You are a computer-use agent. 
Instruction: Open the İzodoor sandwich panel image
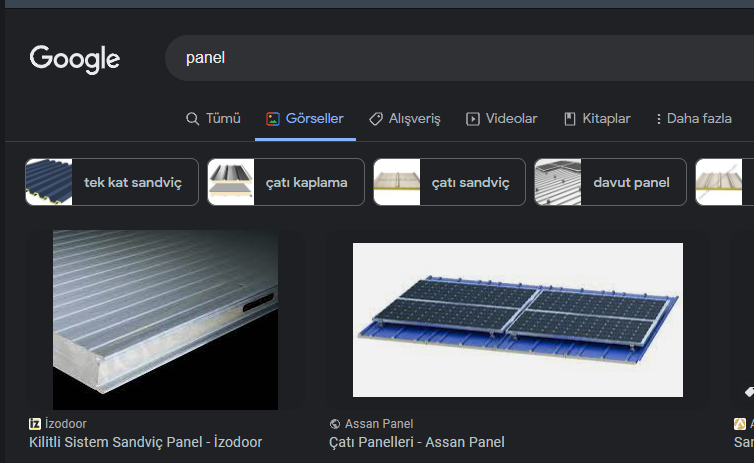tap(165, 320)
